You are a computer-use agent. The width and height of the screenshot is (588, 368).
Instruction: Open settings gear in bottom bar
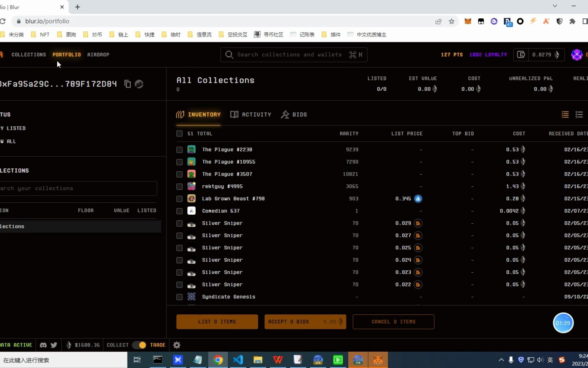[x=177, y=345]
